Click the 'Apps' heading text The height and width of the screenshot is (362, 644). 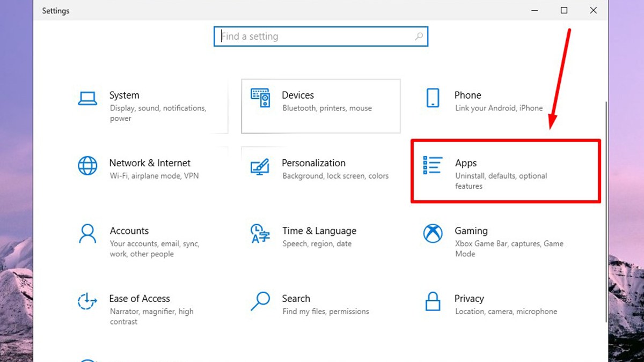pyautogui.click(x=466, y=163)
